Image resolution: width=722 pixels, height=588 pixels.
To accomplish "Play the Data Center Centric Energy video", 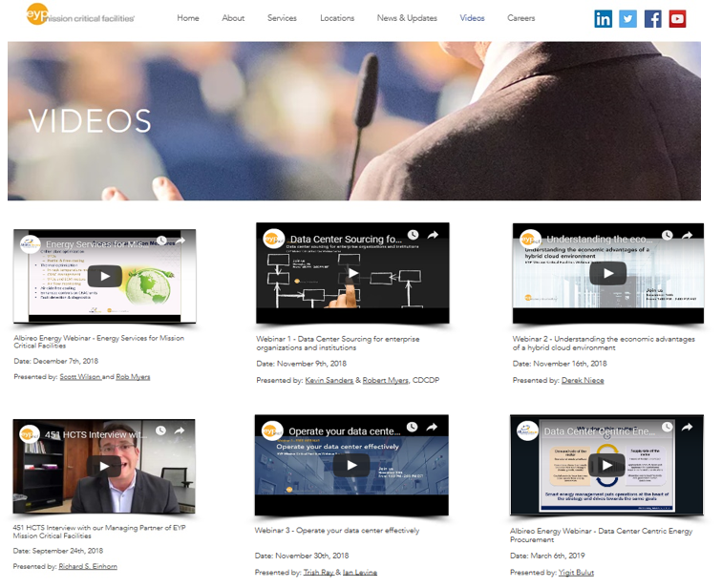I will point(606,465).
